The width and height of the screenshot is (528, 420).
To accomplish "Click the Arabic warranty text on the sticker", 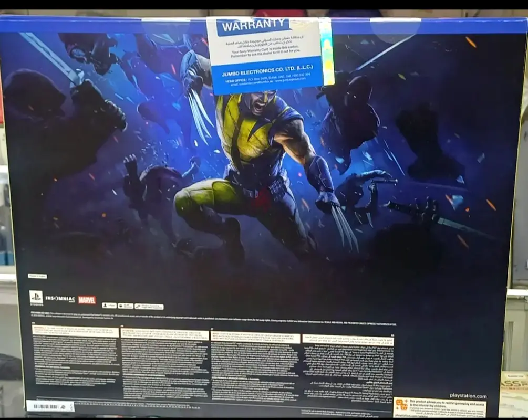I will pyautogui.click(x=264, y=41).
